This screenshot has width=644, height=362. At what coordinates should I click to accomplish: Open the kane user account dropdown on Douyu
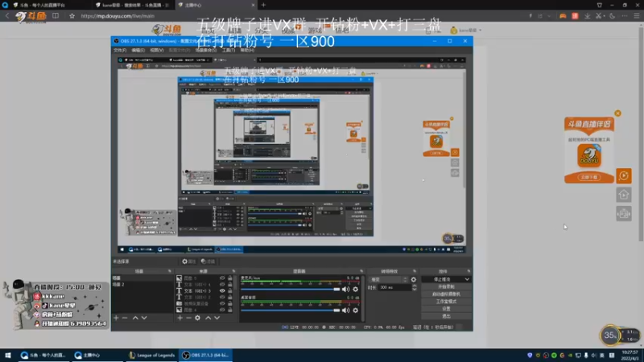466,31
